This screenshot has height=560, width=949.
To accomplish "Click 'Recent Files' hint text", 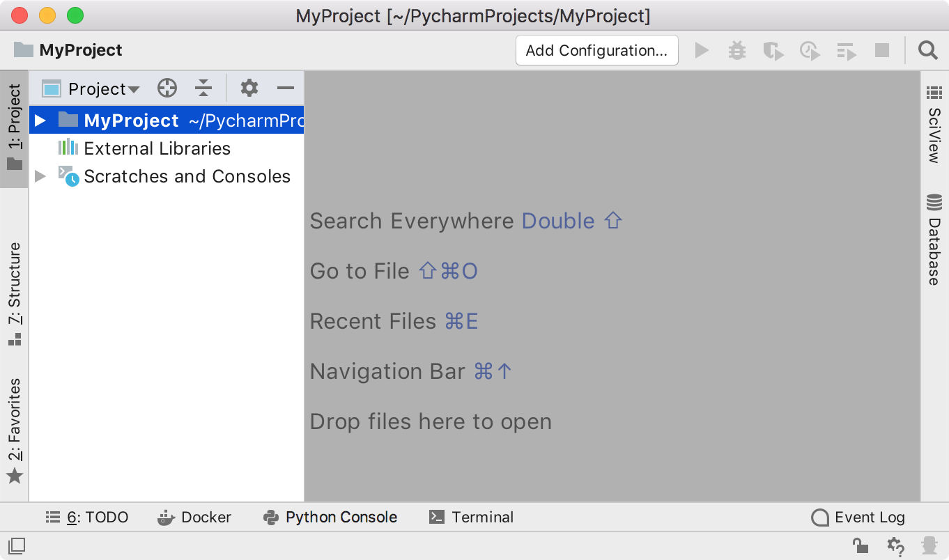I will (x=373, y=321).
